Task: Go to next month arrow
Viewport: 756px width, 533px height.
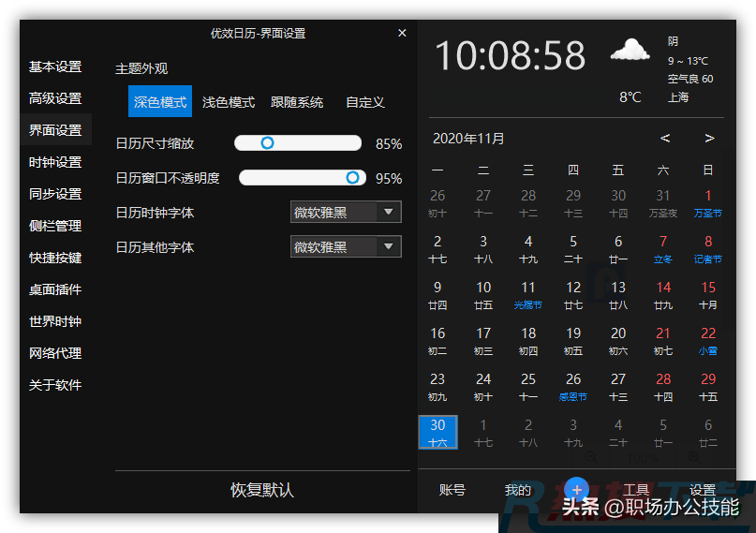Action: pyautogui.click(x=709, y=139)
